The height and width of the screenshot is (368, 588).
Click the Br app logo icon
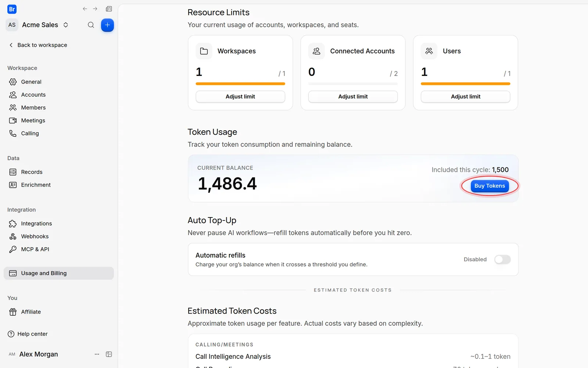click(x=12, y=9)
